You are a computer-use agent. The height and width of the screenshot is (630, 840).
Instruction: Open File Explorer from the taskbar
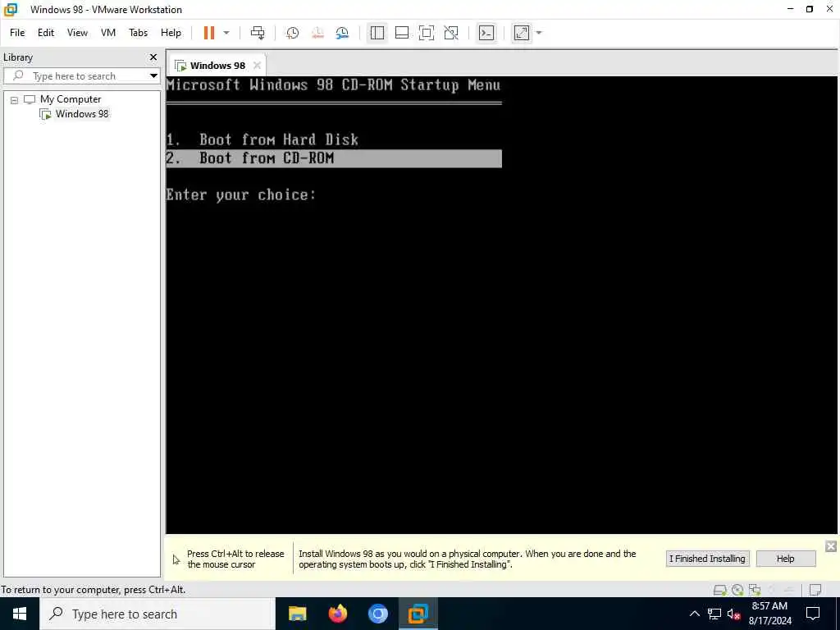(297, 614)
